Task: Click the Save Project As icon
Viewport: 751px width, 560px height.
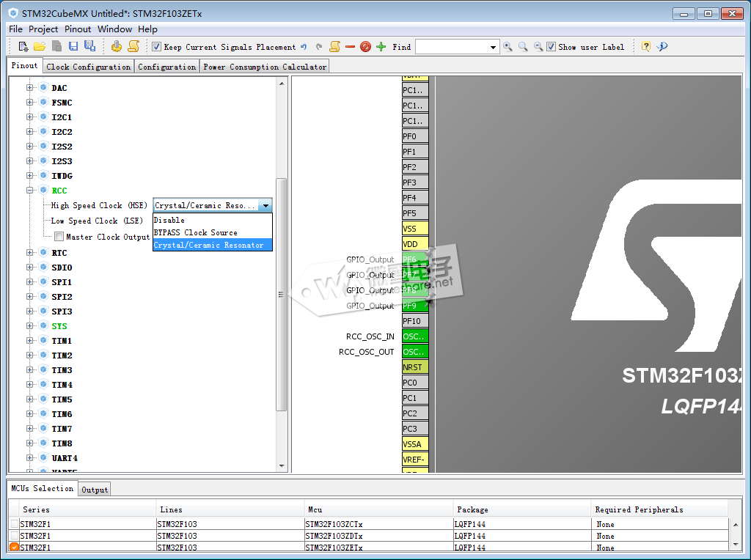Action: 89,46
